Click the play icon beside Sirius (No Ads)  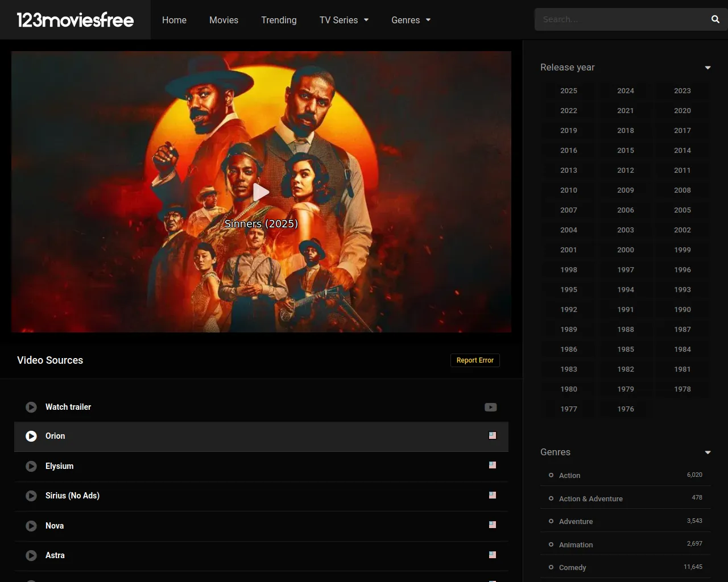[x=31, y=496]
